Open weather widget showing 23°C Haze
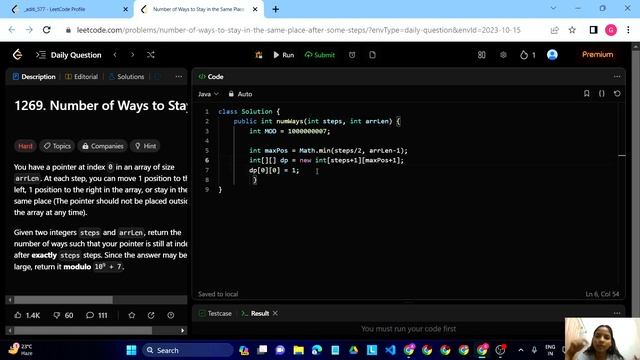The height and width of the screenshot is (360, 640). tap(20, 350)
